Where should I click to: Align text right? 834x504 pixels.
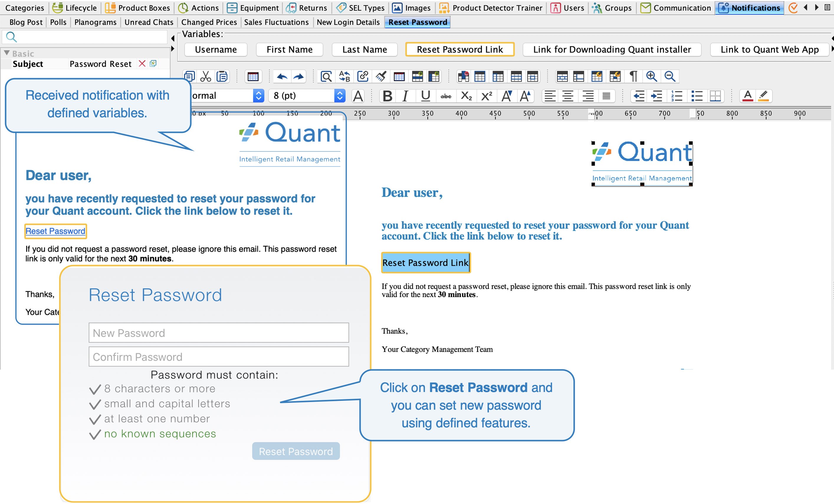click(x=588, y=96)
